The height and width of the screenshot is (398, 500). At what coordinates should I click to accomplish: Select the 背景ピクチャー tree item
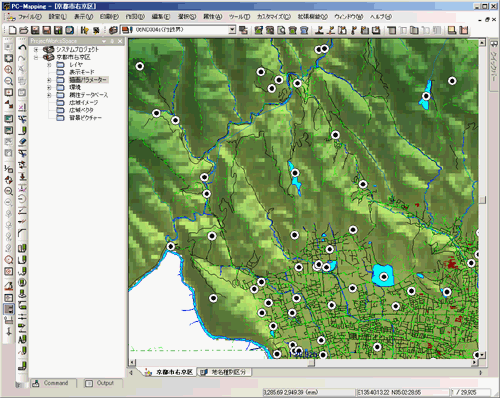point(85,118)
